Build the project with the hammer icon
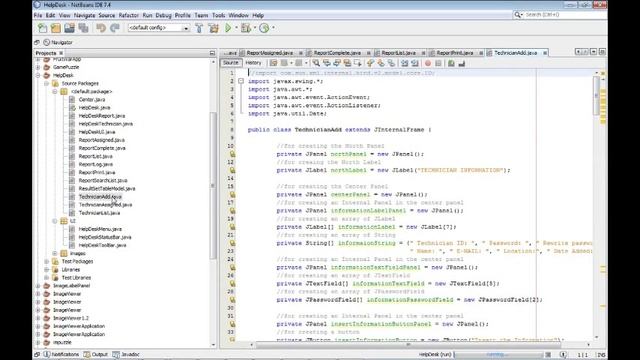The width and height of the screenshot is (640, 360). click(199, 28)
